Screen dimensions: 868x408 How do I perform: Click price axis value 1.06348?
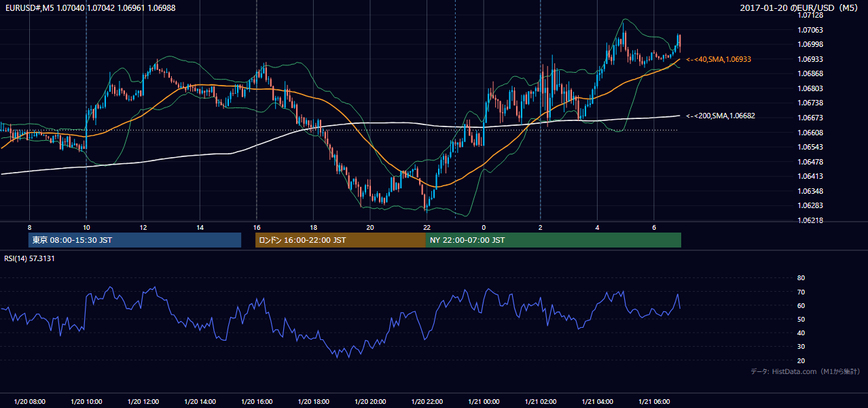click(811, 191)
